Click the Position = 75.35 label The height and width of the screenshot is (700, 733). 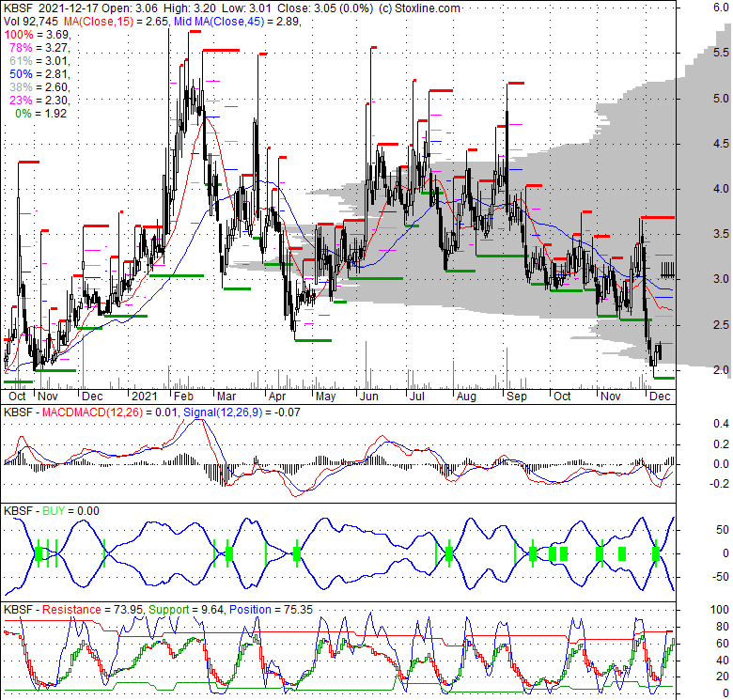(x=271, y=610)
